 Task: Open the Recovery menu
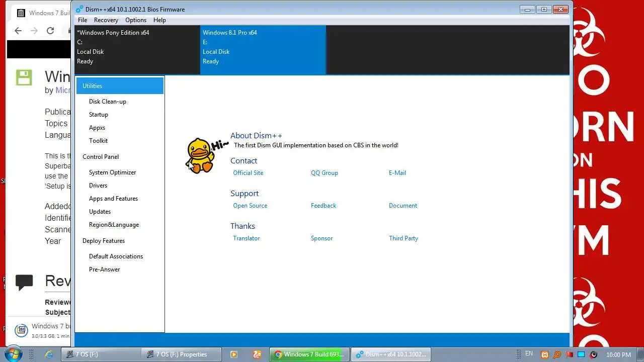click(x=106, y=20)
